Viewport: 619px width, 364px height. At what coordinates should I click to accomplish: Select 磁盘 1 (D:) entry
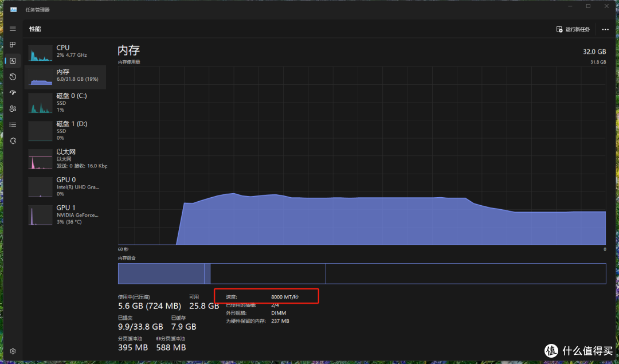point(65,131)
